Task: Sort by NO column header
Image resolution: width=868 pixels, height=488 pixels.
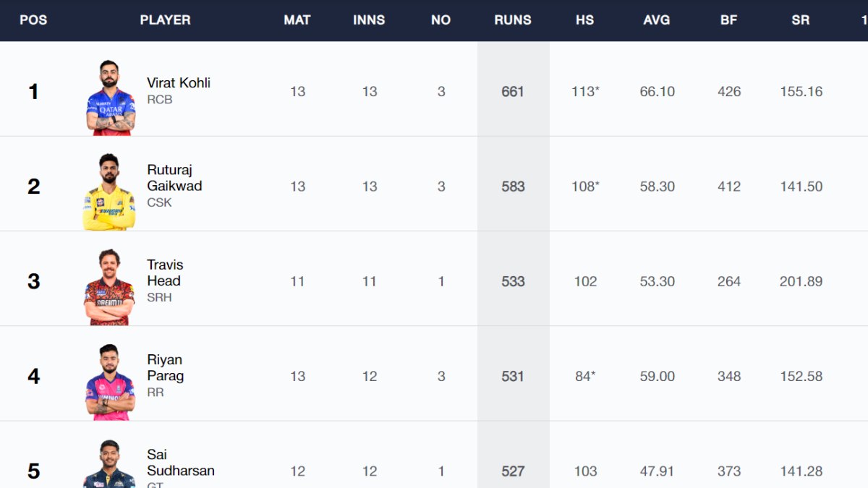Action: [441, 20]
